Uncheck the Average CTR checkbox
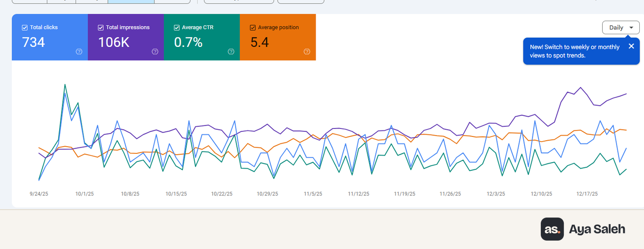Viewport: 644px width, 249px height. (x=177, y=28)
